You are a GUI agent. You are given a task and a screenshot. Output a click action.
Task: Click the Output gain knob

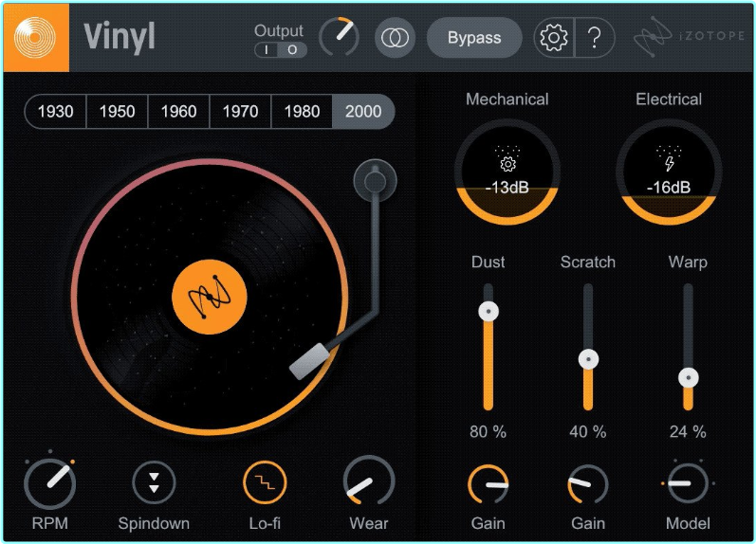[x=339, y=37]
